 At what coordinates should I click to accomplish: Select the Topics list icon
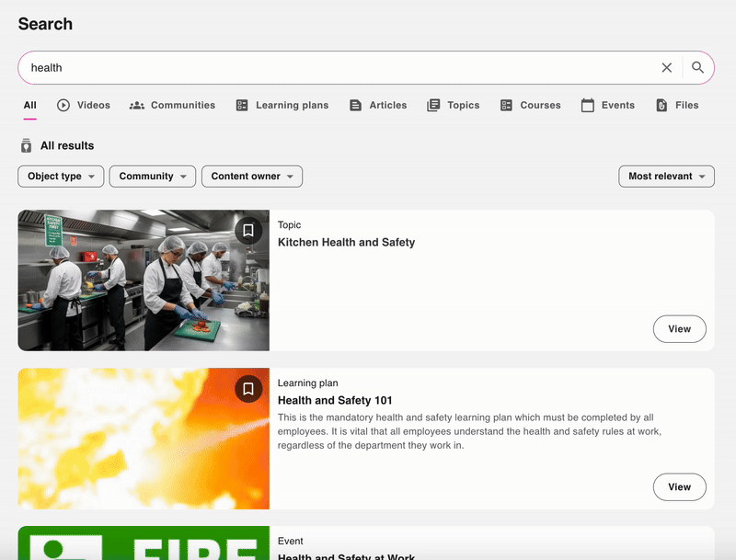click(432, 105)
